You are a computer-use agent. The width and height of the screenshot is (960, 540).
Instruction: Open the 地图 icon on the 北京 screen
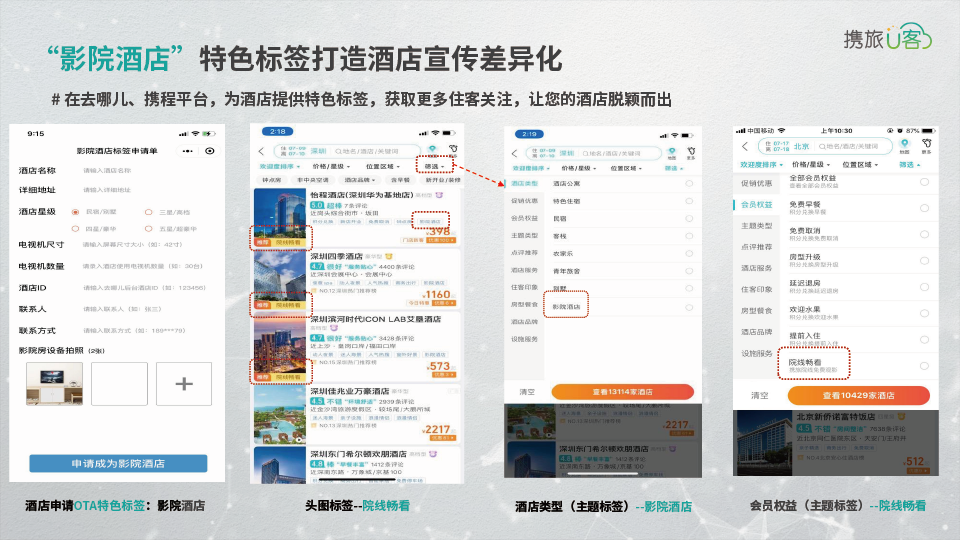[x=904, y=146]
